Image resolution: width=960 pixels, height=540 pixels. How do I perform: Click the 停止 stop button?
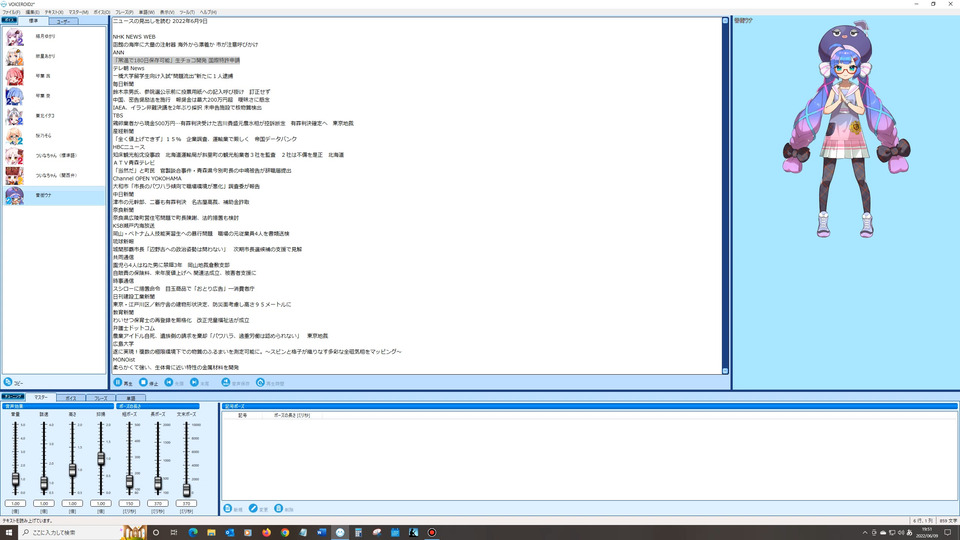(x=148, y=383)
